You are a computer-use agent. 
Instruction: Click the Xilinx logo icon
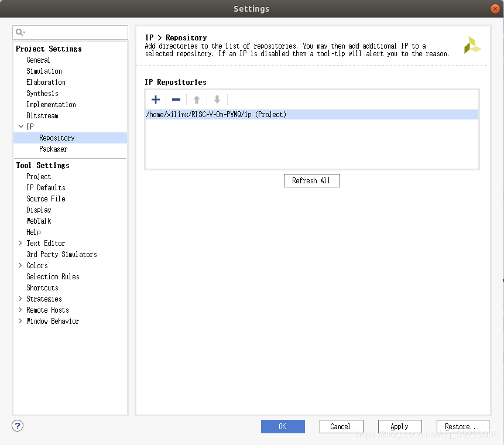tap(472, 45)
